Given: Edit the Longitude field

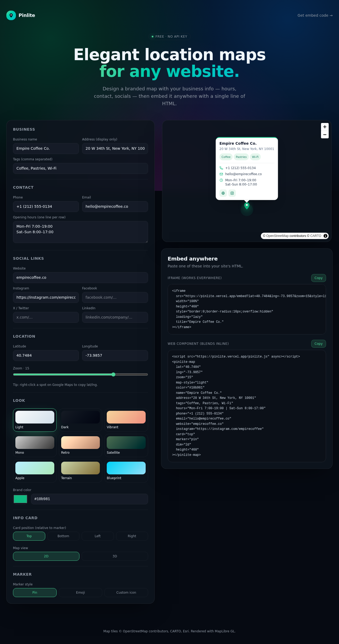Looking at the screenshot, I should (115, 355).
